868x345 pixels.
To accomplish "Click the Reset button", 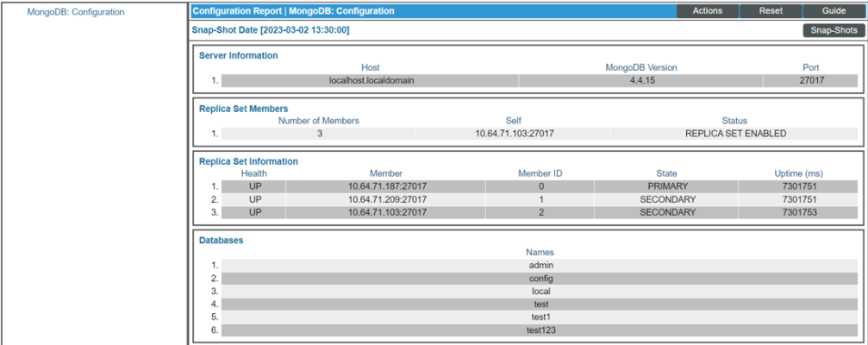I will point(771,11).
